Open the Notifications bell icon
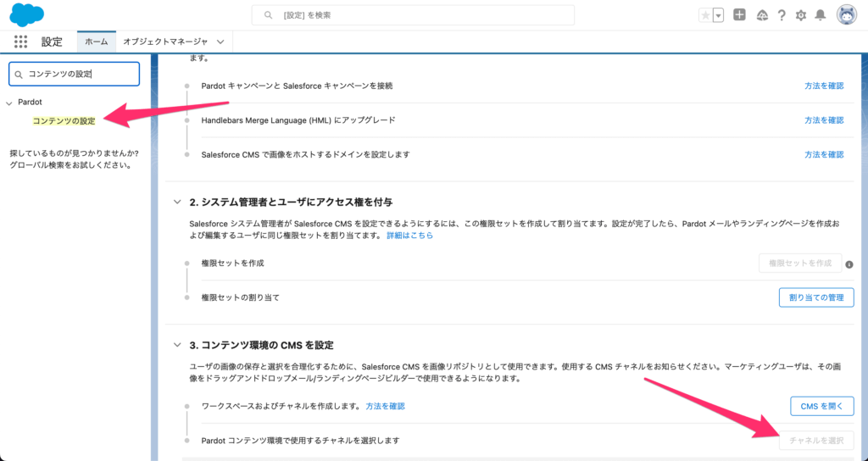This screenshot has width=868, height=461. [821, 15]
